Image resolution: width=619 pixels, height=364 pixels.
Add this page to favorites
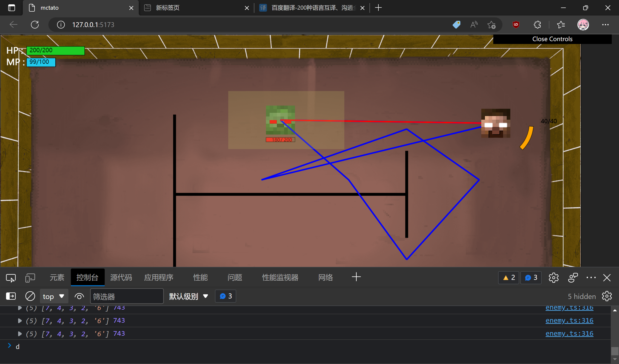491,25
